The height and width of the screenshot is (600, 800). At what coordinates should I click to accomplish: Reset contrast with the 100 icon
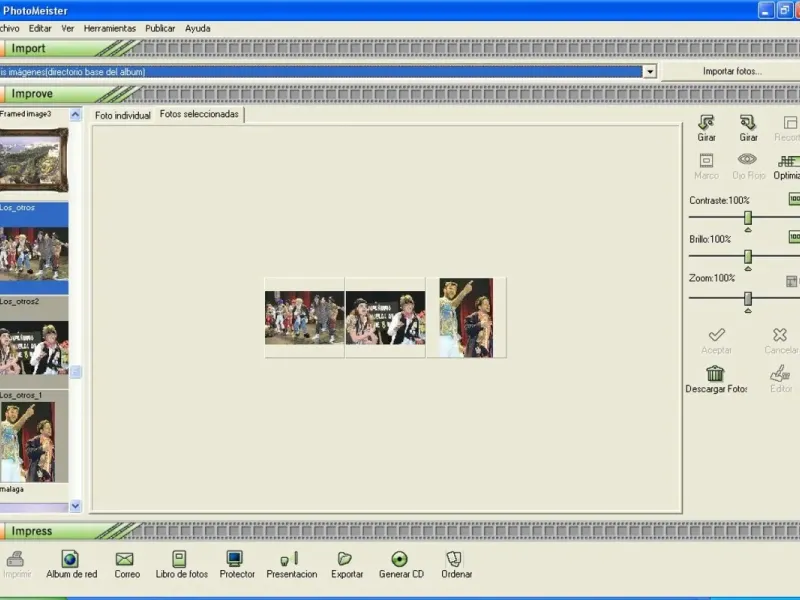click(x=794, y=198)
